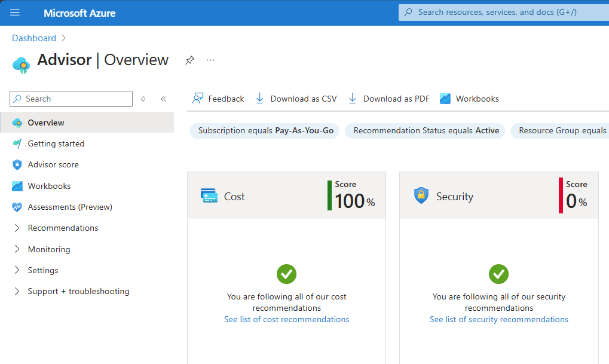This screenshot has height=364, width=609.
Task: Click the Overview cloud icon in sidebar
Action: [17, 123]
